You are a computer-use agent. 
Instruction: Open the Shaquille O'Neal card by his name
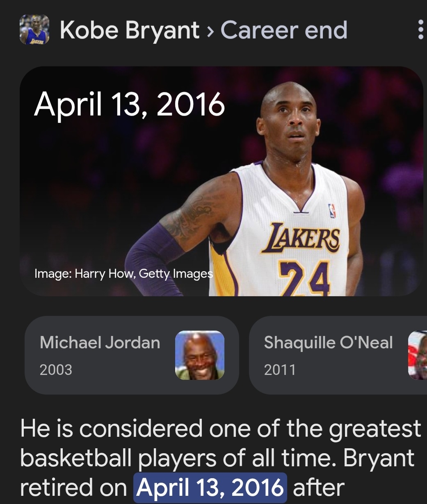[x=328, y=343]
